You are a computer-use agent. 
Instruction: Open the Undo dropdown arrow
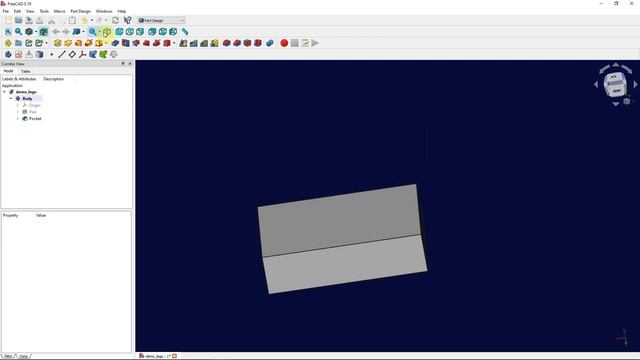(91, 20)
